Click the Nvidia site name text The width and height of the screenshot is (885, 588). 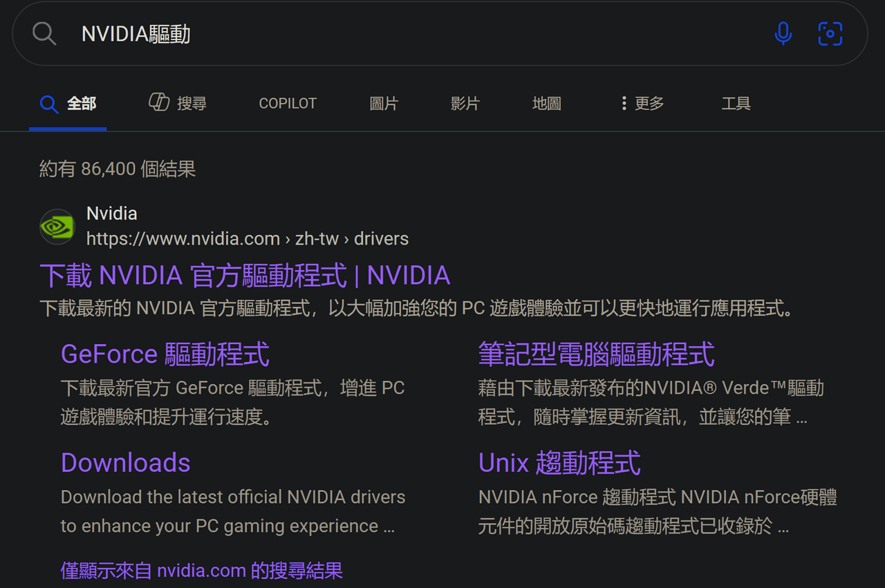click(112, 214)
